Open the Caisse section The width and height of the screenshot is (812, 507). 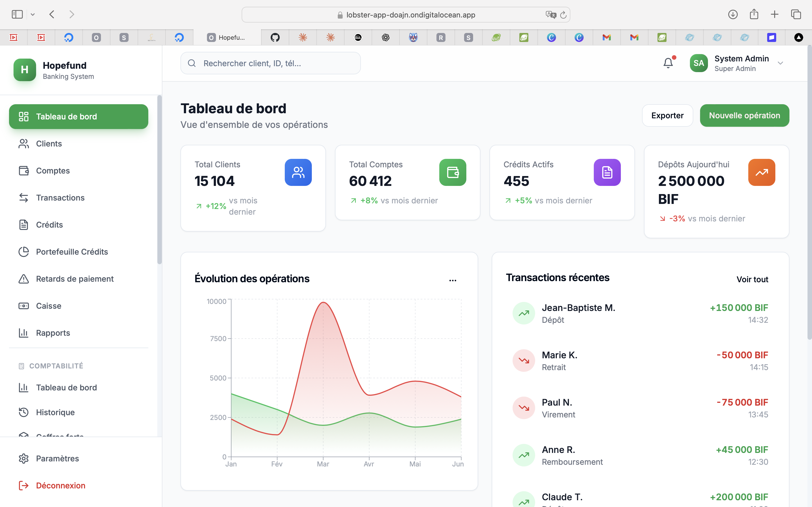49,306
